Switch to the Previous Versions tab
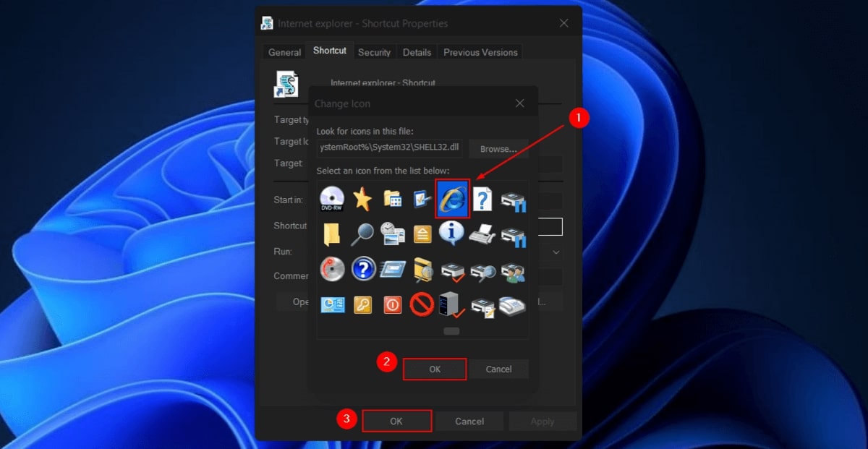 pos(480,52)
